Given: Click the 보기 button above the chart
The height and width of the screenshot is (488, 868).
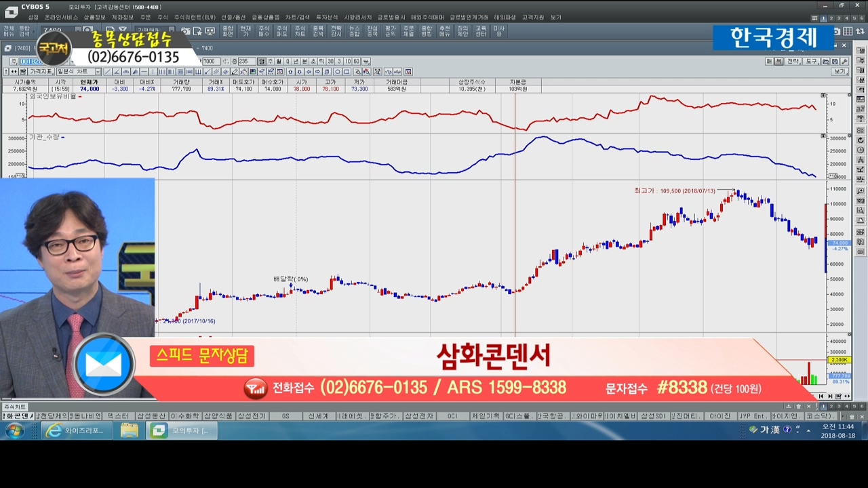Looking at the screenshot, I should 840,72.
